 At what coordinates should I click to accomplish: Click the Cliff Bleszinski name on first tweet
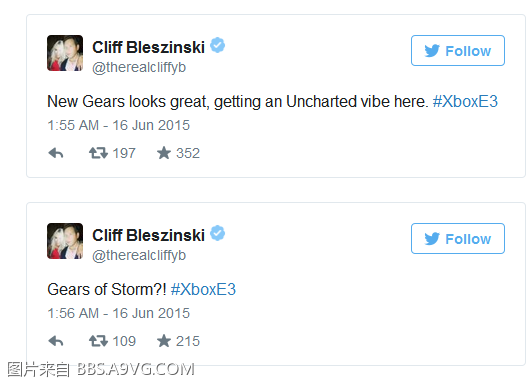pyautogui.click(x=148, y=47)
